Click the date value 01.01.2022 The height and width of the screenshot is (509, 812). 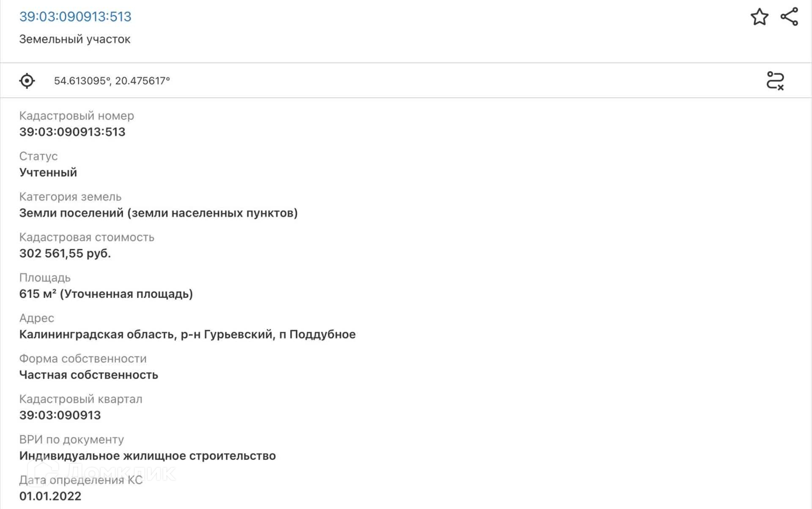[50, 496]
